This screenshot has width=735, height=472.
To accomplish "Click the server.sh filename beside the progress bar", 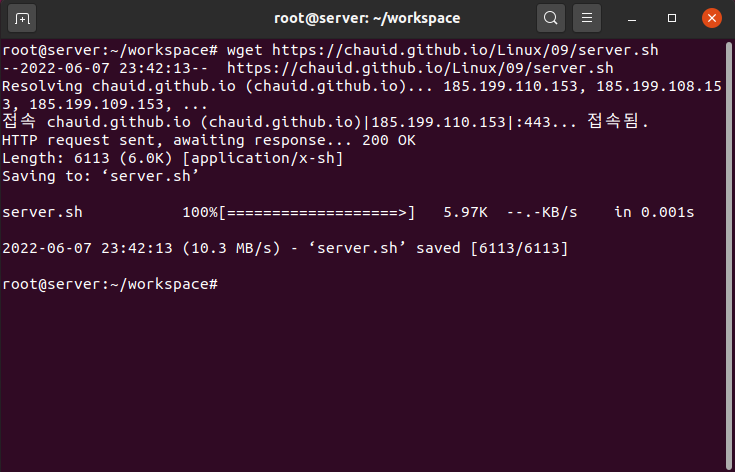I will (43, 212).
